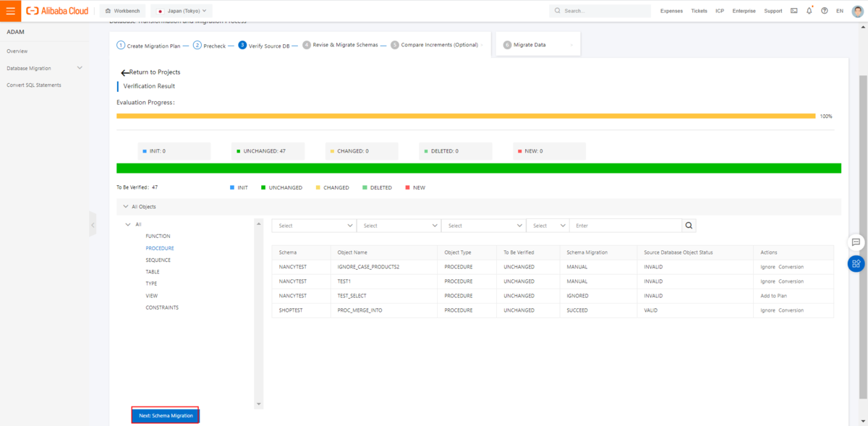Switch language via EN

click(840, 11)
